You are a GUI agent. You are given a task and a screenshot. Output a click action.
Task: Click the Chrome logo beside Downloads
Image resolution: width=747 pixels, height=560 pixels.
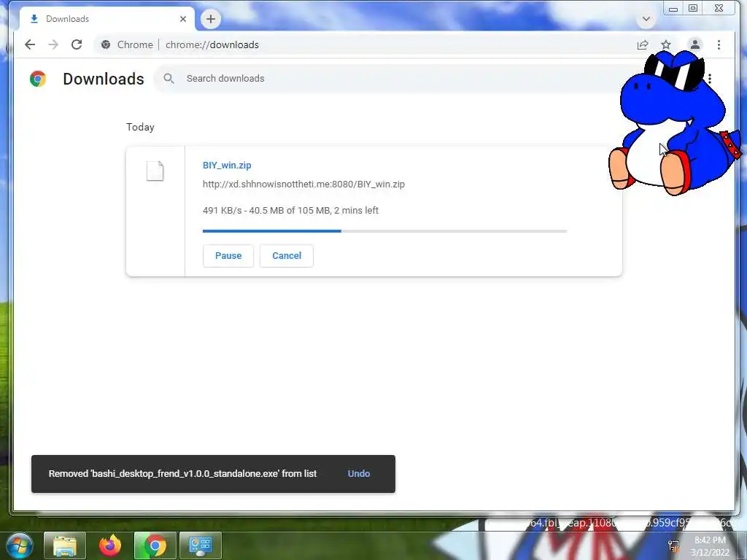tap(38, 79)
